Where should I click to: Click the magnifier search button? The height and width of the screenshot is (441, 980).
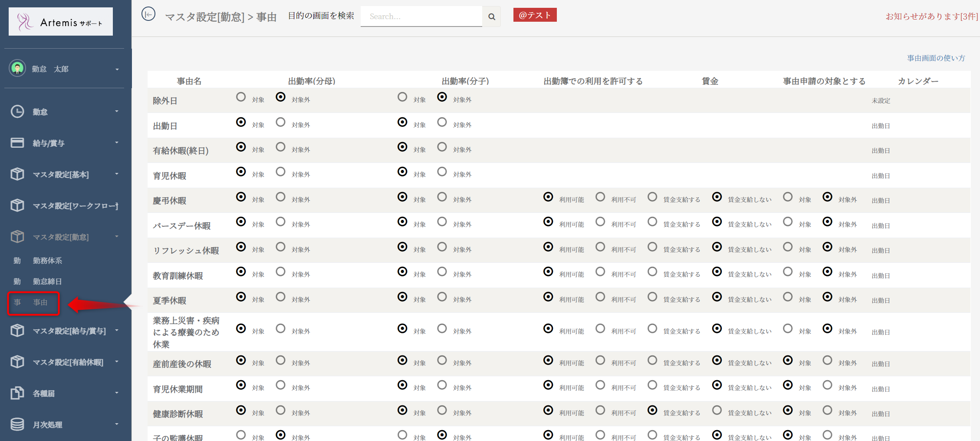pyautogui.click(x=491, y=17)
